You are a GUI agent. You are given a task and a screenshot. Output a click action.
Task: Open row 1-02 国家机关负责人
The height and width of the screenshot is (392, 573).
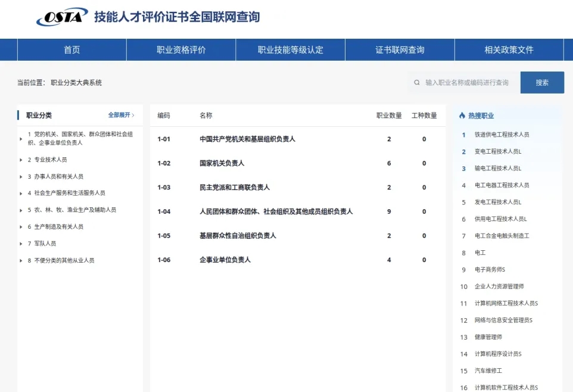coord(222,163)
